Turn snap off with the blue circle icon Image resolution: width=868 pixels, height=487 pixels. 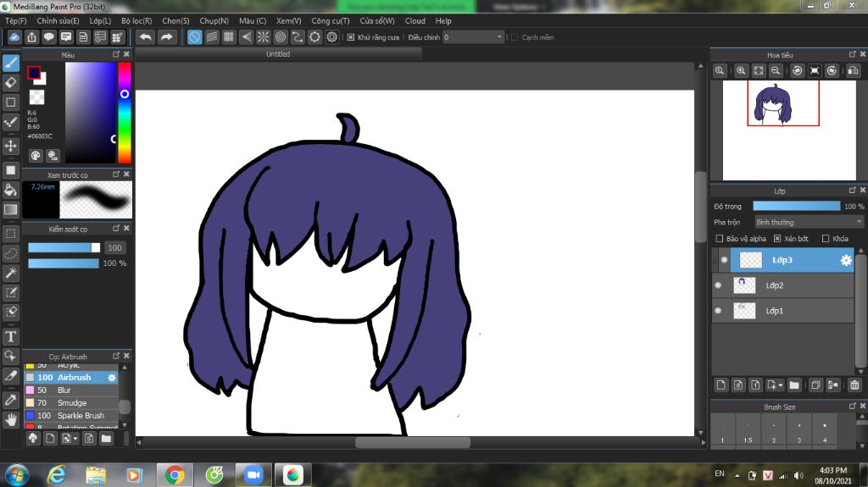point(194,37)
